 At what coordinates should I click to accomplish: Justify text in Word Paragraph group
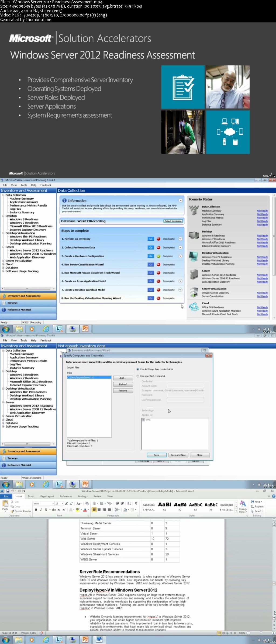(109, 510)
